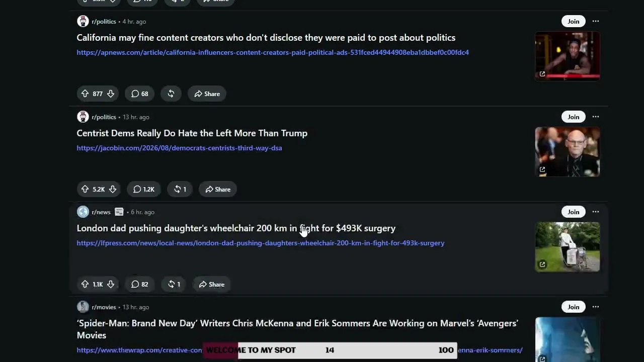
Task: Click the r/movies community avatar
Action: click(83, 307)
